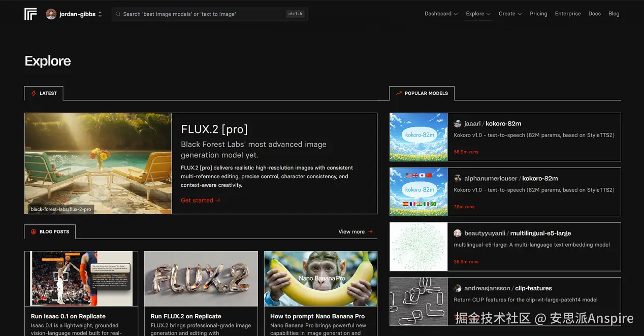Click the CLIP features description text
644x336 pixels.
pyautogui.click(x=526, y=299)
